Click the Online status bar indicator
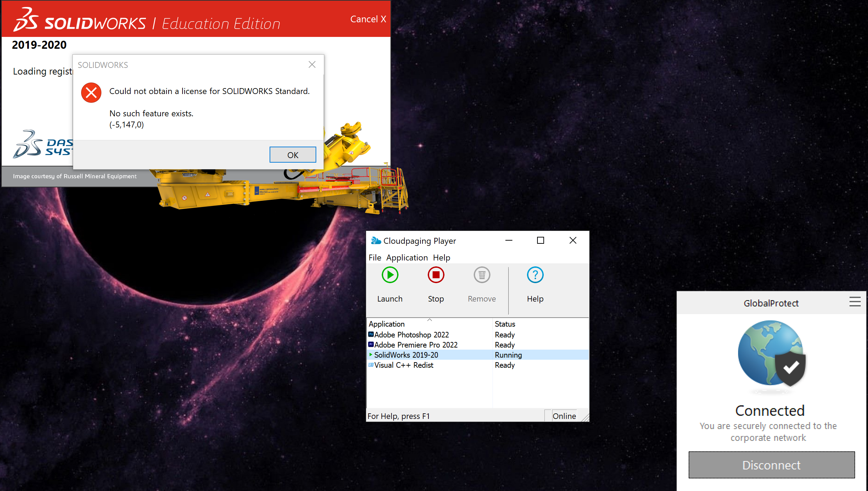The height and width of the screenshot is (491, 868). tap(564, 416)
